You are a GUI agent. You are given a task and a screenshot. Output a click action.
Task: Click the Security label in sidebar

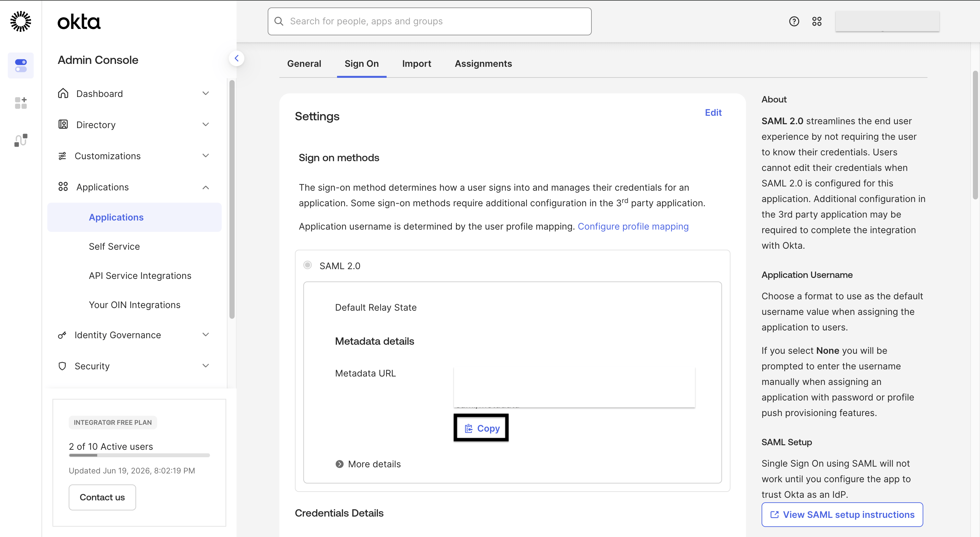click(x=92, y=366)
